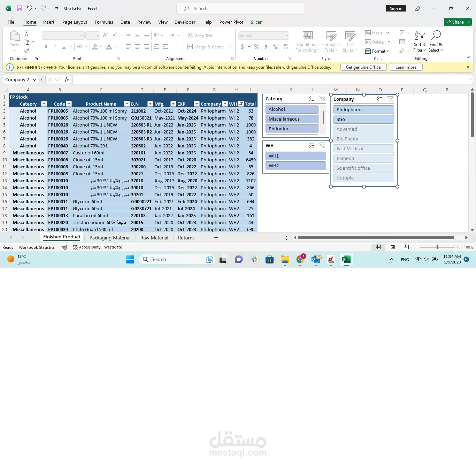Click the title bar Search box

click(241, 8)
